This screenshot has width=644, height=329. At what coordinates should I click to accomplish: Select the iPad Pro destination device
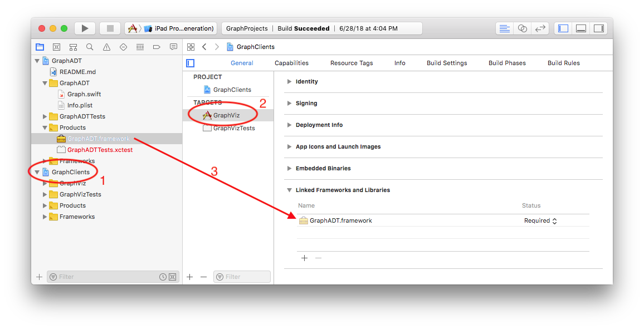pyautogui.click(x=179, y=28)
